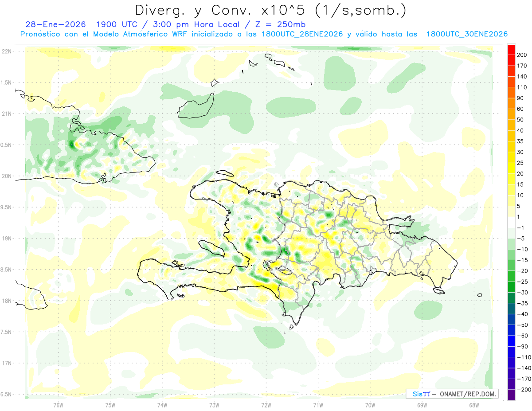Click the '71W' longitude label
532x411 pixels.
click(318, 405)
